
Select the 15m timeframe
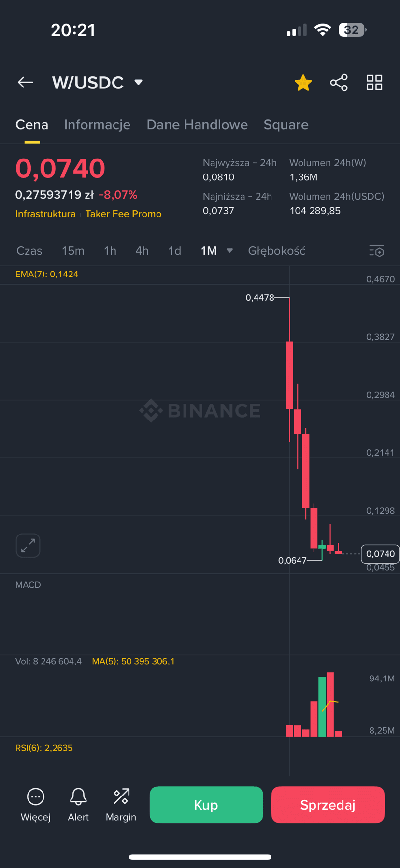tap(73, 251)
